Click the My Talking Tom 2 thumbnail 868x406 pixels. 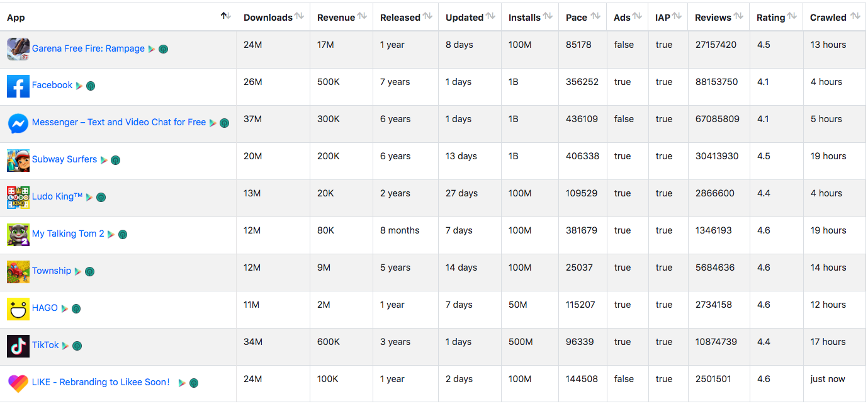(x=18, y=235)
